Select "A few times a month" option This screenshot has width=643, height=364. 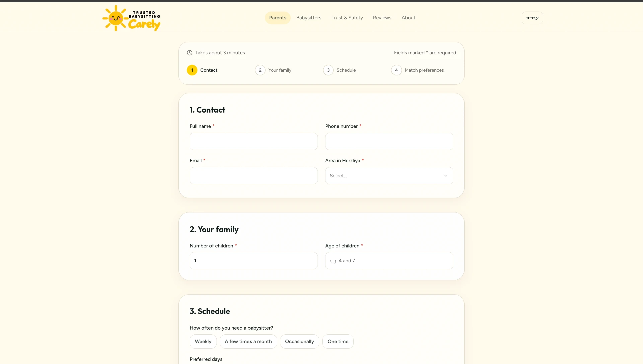pos(248,341)
